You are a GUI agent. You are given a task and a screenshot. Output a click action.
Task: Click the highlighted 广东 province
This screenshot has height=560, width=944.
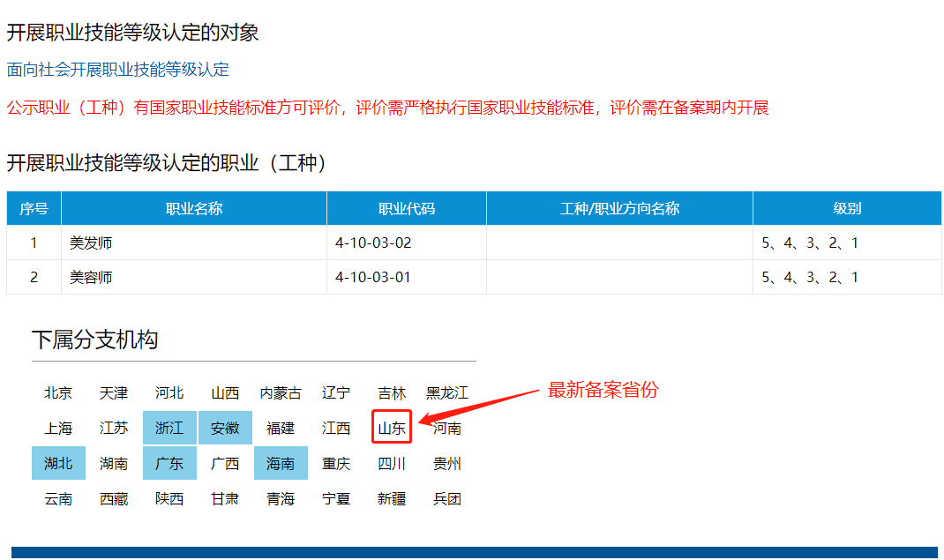coord(169,464)
